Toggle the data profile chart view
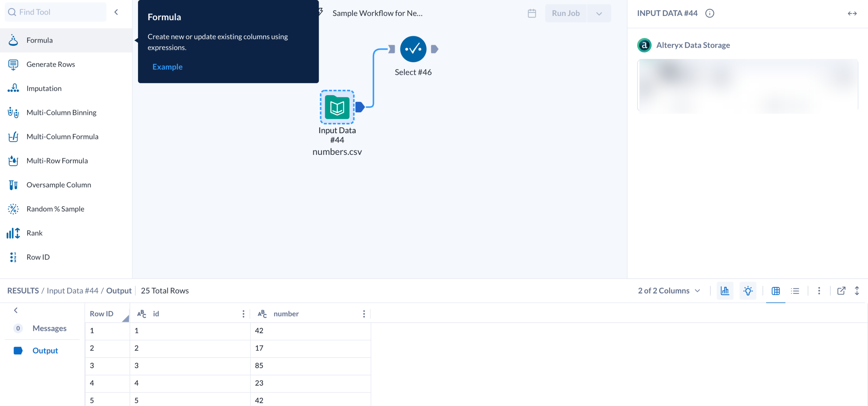This screenshot has width=868, height=406. click(725, 291)
